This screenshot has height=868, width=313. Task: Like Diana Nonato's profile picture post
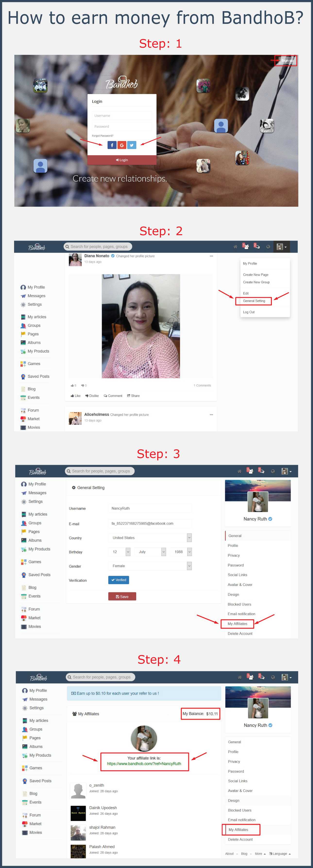pyautogui.click(x=76, y=396)
